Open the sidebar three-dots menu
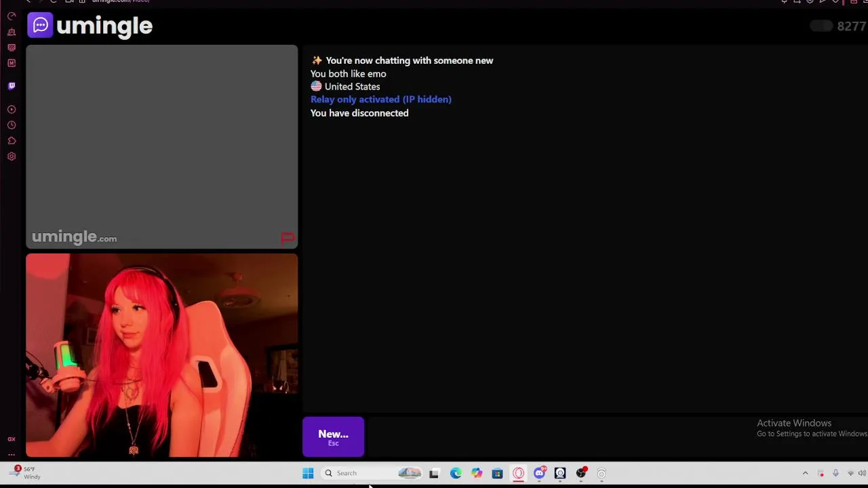The height and width of the screenshot is (488, 868). [x=12, y=454]
